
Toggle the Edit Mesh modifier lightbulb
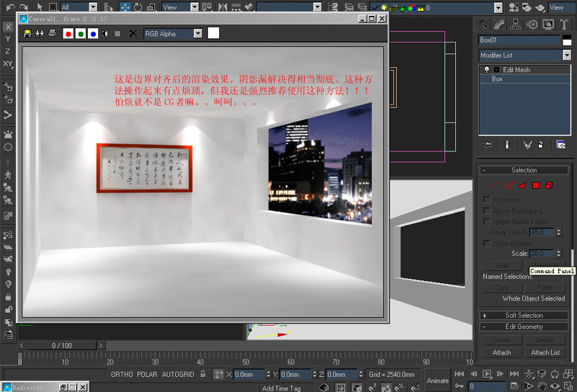[487, 70]
